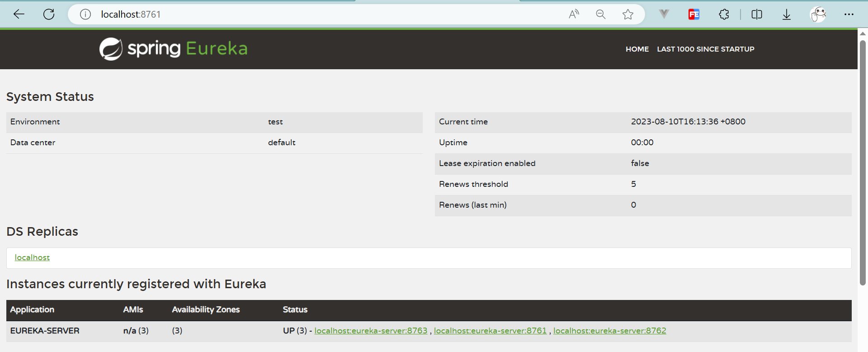Click the Environment value test

click(275, 122)
